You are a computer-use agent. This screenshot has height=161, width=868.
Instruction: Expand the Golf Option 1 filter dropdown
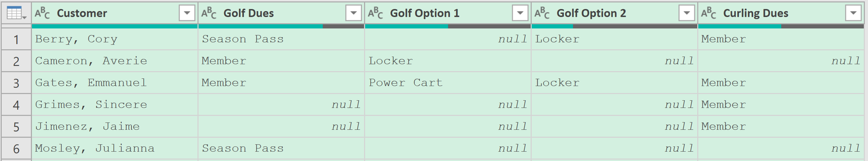click(520, 13)
